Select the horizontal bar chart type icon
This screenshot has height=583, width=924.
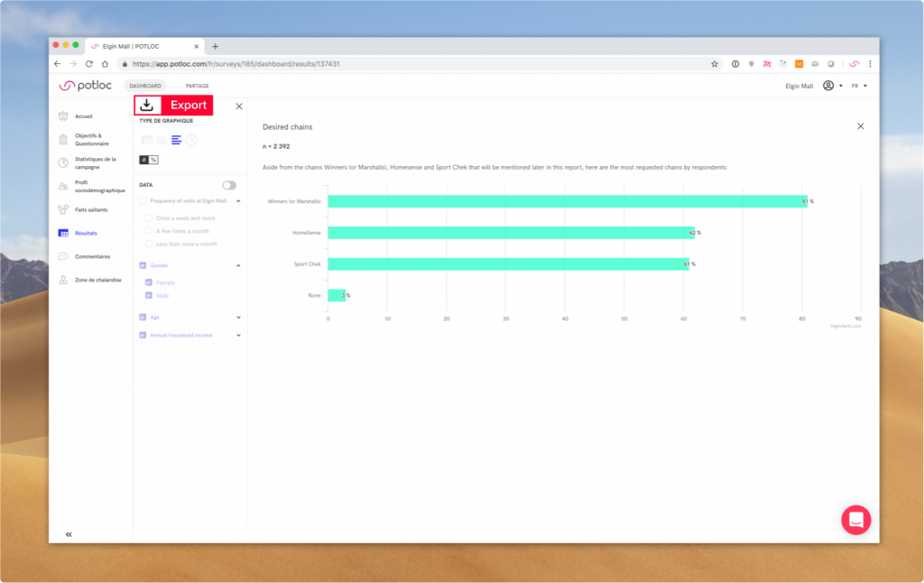click(176, 140)
